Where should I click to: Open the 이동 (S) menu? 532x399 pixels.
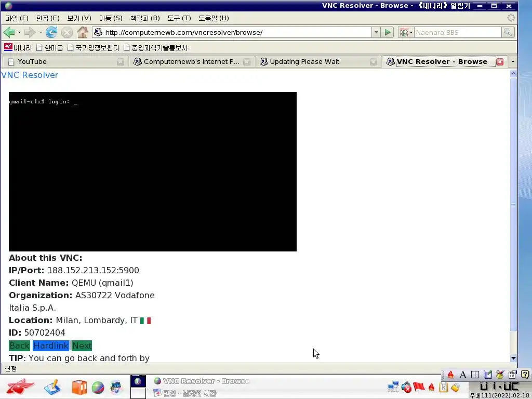111,18
